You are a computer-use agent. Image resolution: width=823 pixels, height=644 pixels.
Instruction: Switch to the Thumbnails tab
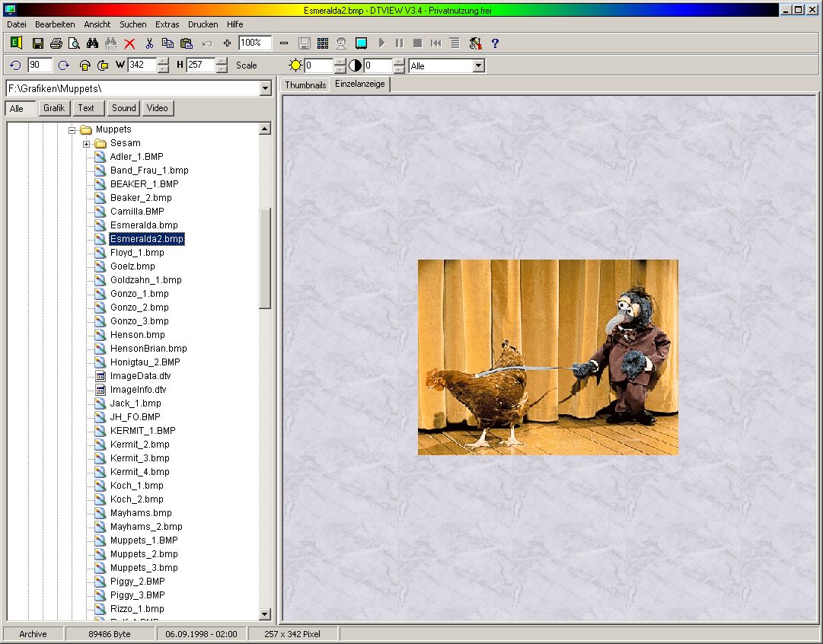click(305, 85)
